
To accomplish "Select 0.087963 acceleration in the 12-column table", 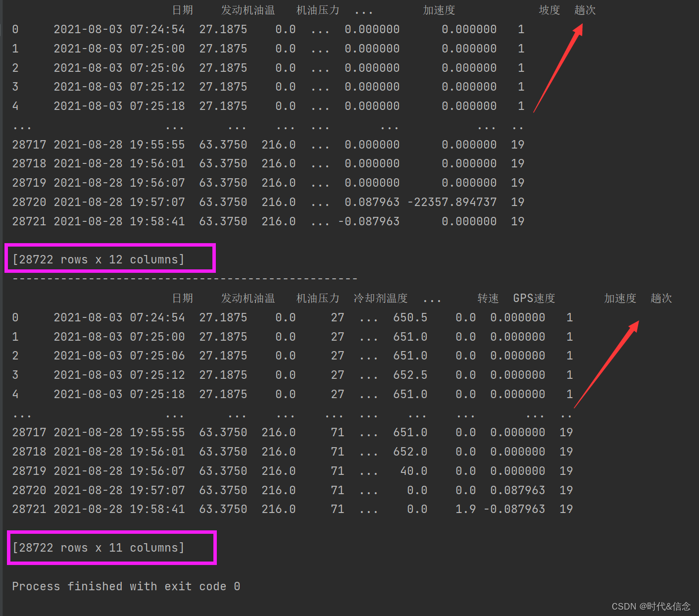I will pos(372,202).
